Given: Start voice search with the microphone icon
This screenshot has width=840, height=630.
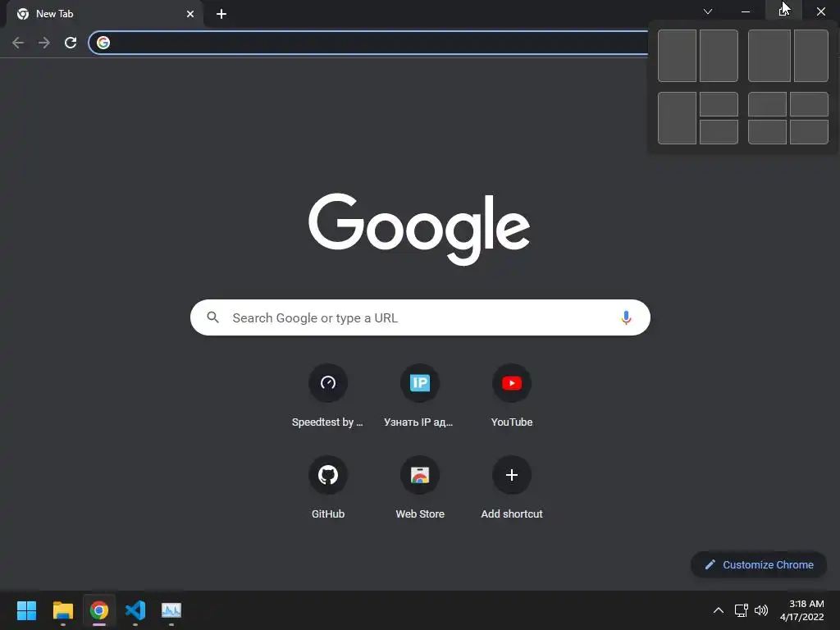Looking at the screenshot, I should [x=626, y=317].
